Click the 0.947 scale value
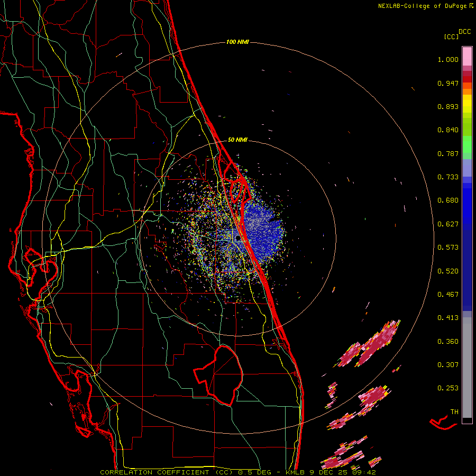Image resolution: width=476 pixels, height=476 pixels. [x=448, y=83]
